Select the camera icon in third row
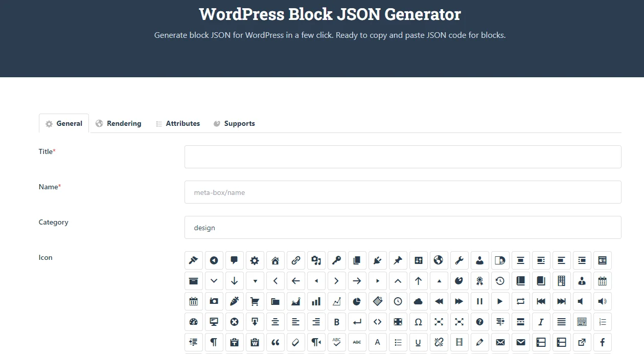This screenshot has height=354, width=644. [214, 301]
